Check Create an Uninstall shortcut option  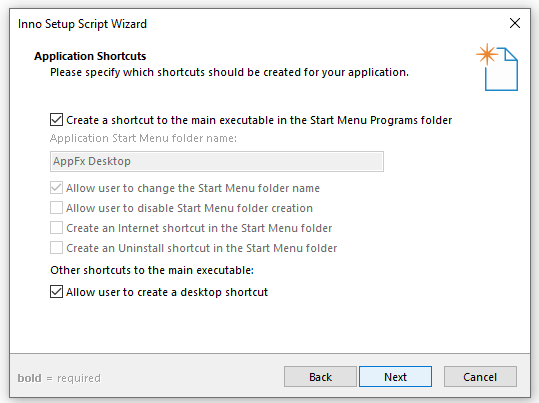pos(56,248)
